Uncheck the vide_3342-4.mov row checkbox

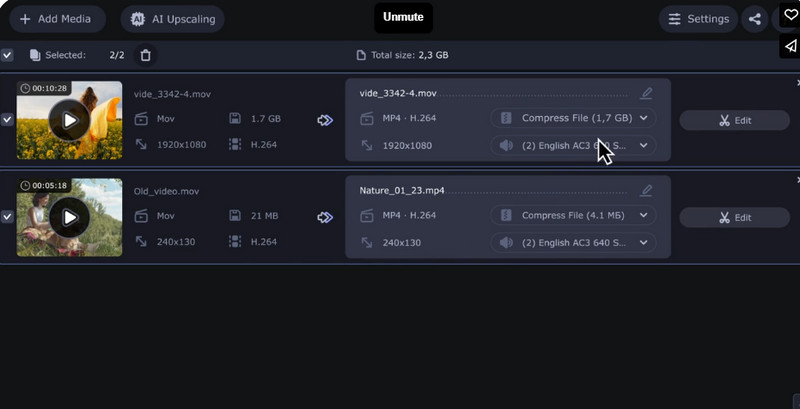click(7, 120)
